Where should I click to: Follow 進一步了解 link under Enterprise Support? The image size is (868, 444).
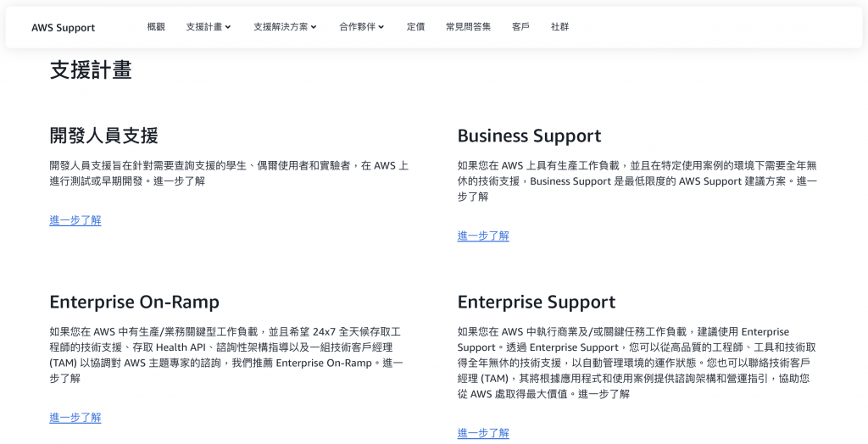click(x=483, y=434)
